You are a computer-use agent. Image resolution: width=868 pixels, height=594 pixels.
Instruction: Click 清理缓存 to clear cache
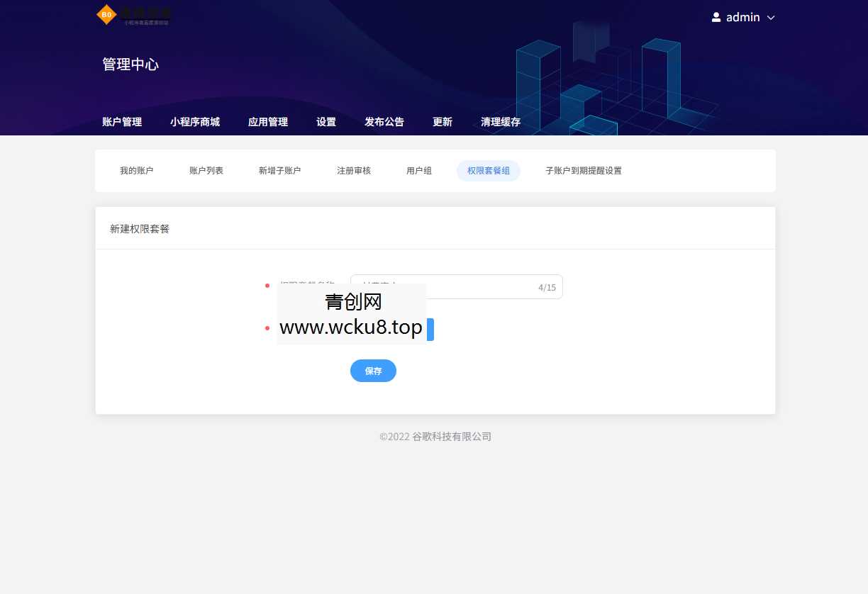500,121
